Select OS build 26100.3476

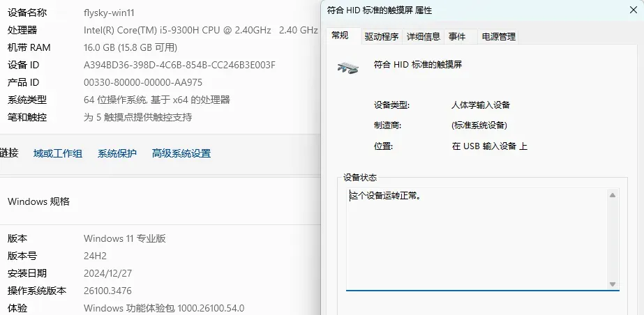pos(107,291)
